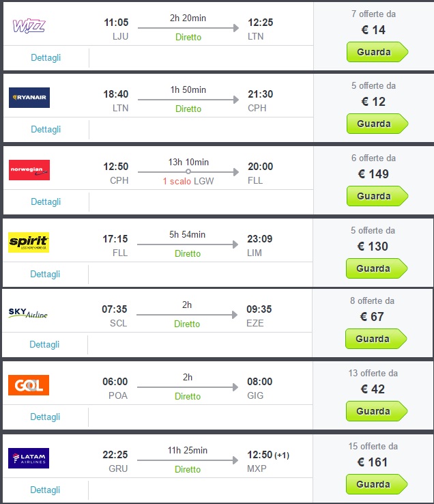Click the GOL airline logo
This screenshot has height=504, width=434.
29,385
